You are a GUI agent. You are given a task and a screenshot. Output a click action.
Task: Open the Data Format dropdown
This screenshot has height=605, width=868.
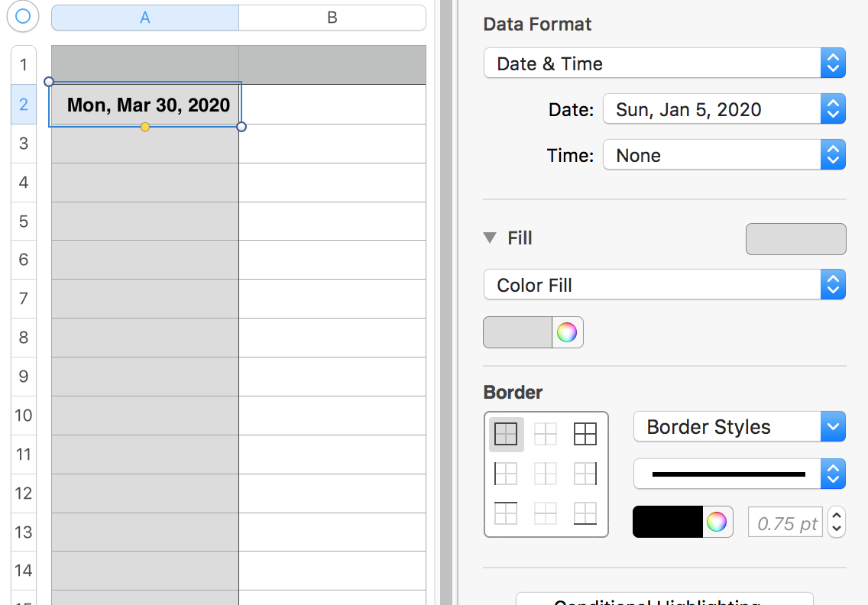[x=664, y=63]
